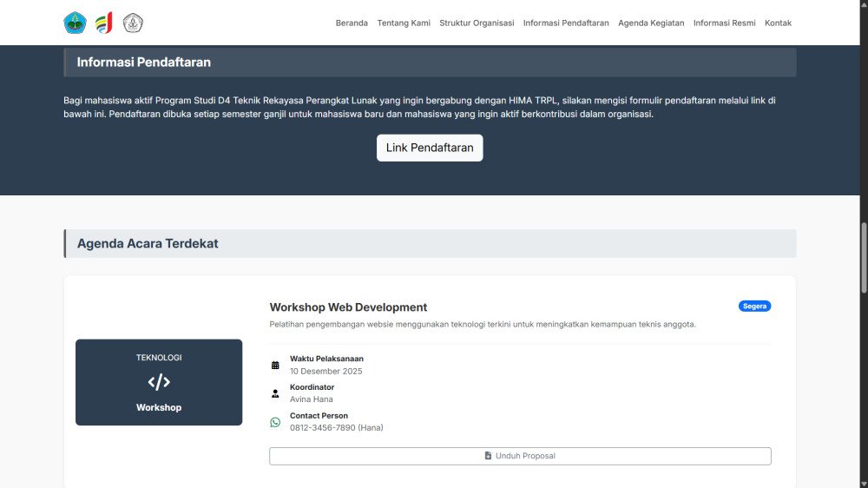Screen dimensions: 868x488
Task: Open the Informasi Resmi nav link
Action: 724,23
